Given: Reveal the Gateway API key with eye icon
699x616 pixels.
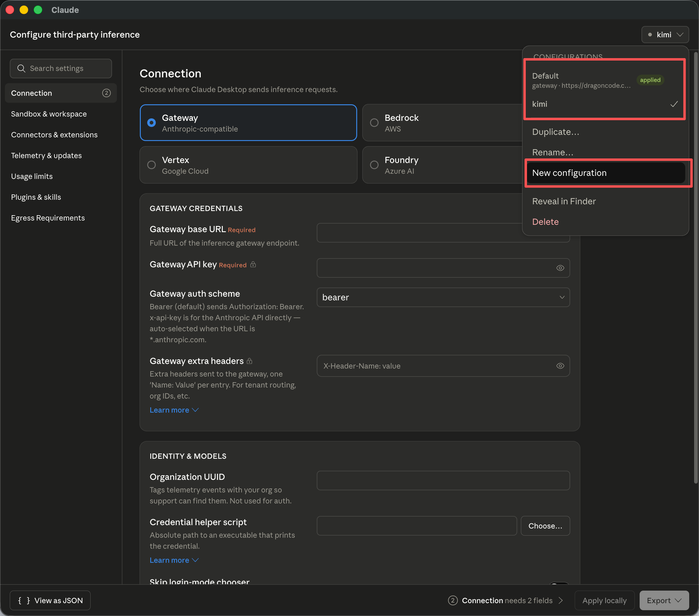Looking at the screenshot, I should pyautogui.click(x=560, y=268).
